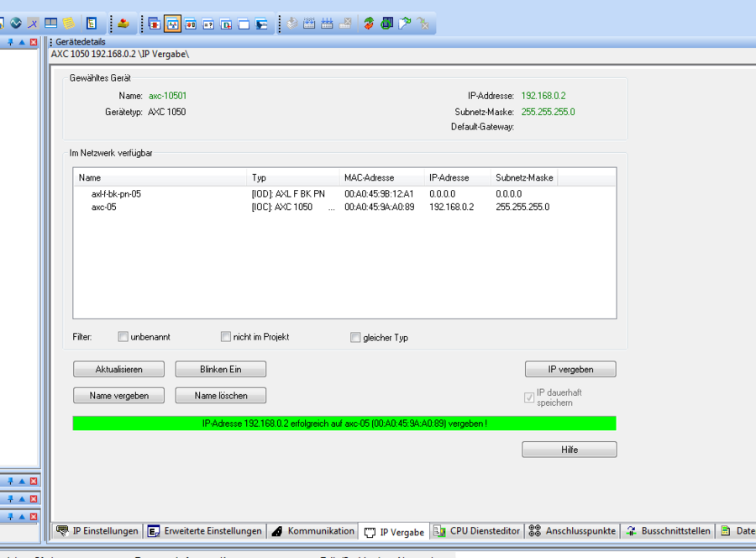Toggle the 'nicht im Projekt' filter checkbox
This screenshot has width=756, height=558.
tap(226, 337)
